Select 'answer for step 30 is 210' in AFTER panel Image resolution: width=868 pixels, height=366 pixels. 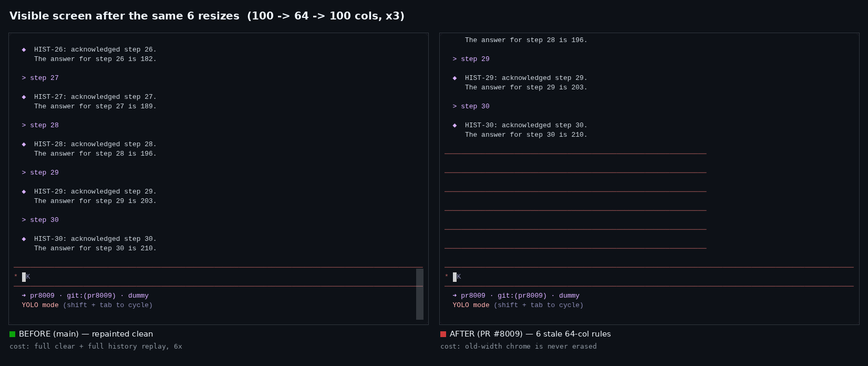coord(532,135)
